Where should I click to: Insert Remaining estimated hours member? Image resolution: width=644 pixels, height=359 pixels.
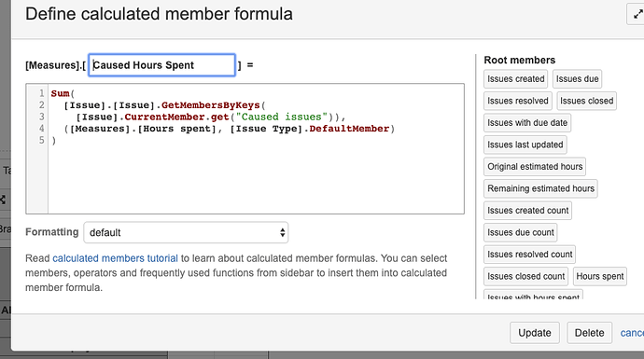pos(540,188)
